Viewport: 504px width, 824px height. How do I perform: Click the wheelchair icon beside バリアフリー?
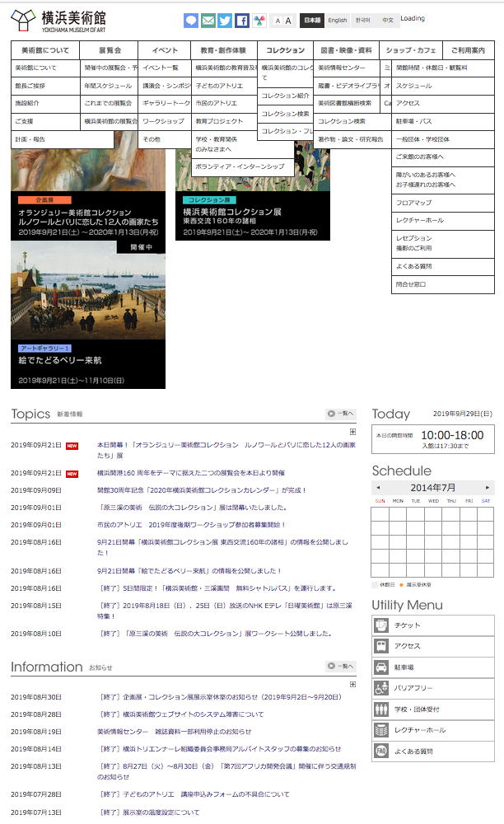click(x=381, y=688)
